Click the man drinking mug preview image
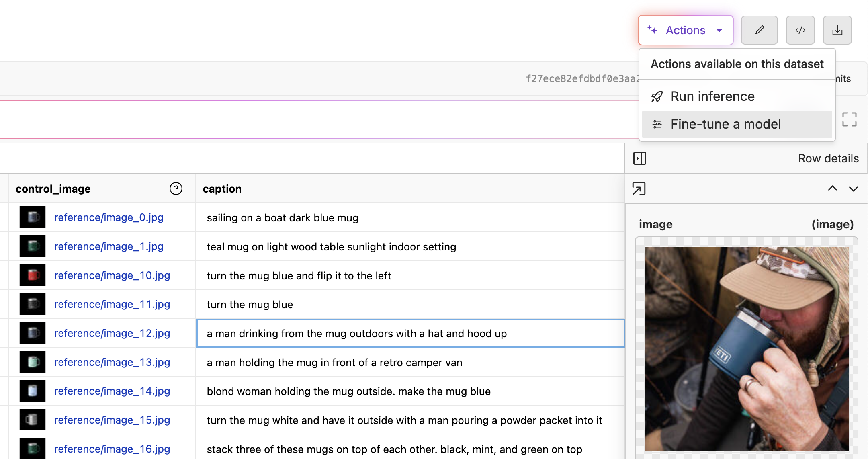Viewport: 868px width, 459px height. click(746, 348)
